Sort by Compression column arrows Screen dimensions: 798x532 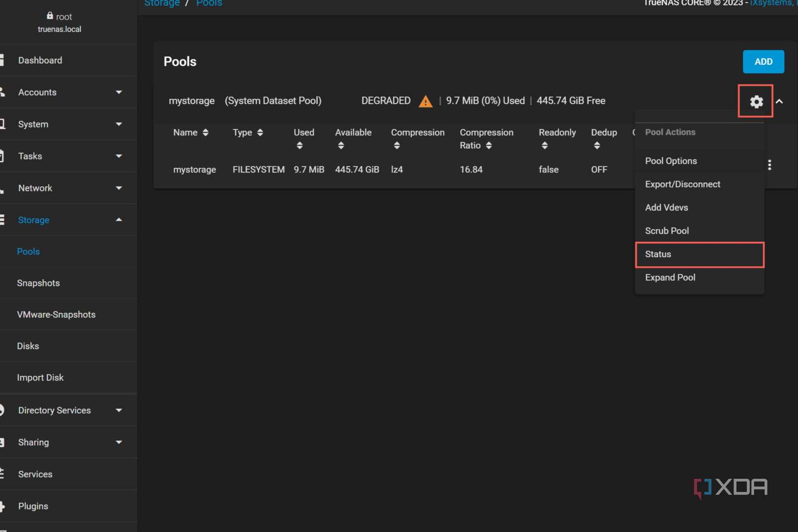[397, 146]
